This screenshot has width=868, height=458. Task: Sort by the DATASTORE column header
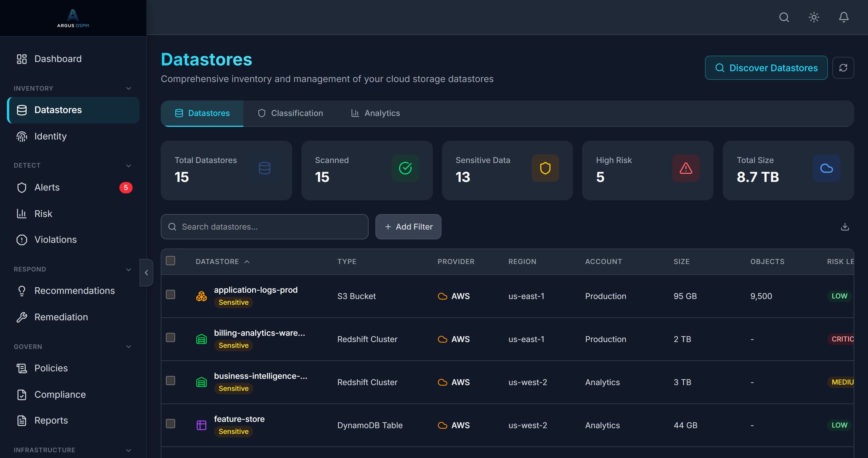click(x=222, y=262)
